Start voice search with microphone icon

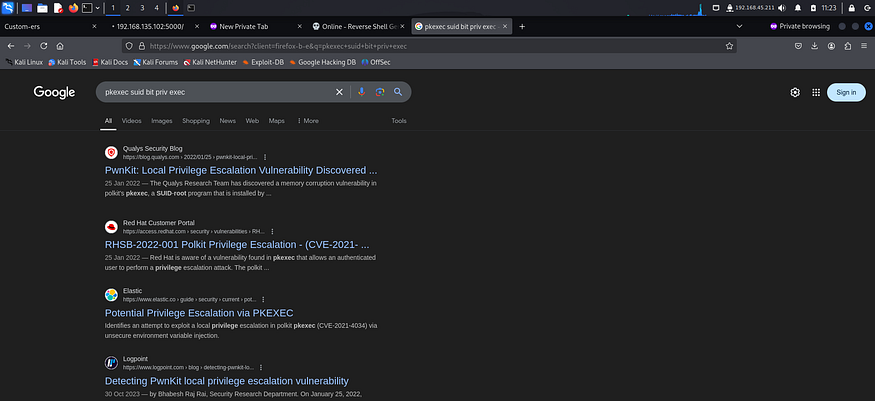[x=362, y=92]
